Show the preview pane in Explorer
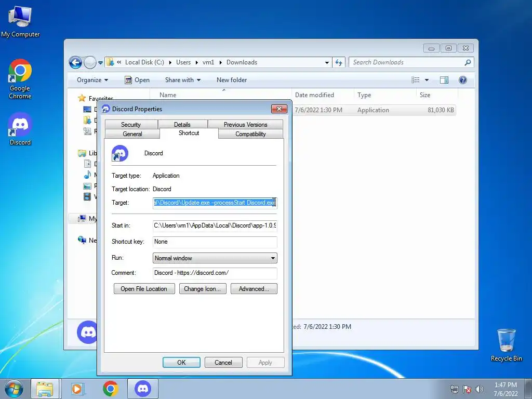 coord(444,80)
